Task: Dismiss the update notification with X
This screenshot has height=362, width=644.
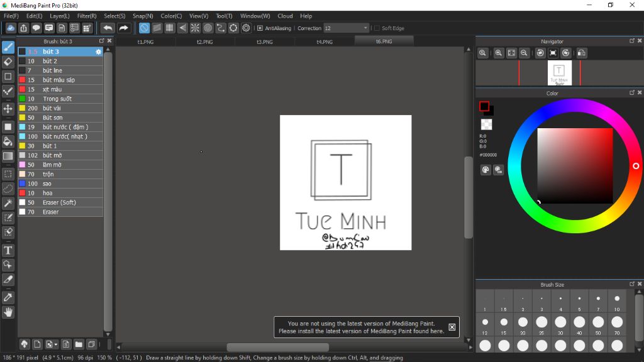Action: point(452,327)
